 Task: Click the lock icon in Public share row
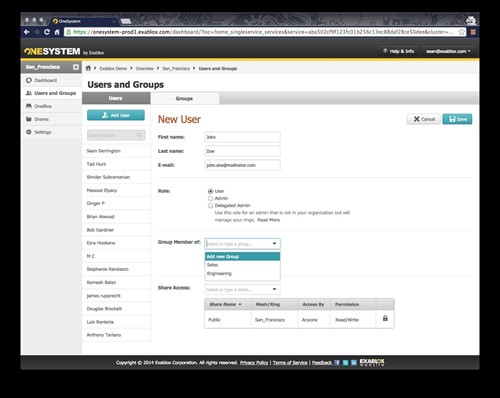[x=385, y=318]
